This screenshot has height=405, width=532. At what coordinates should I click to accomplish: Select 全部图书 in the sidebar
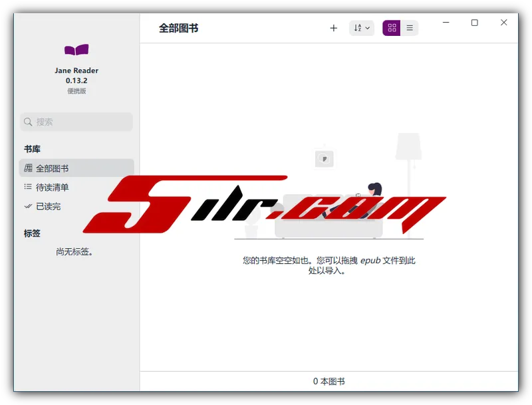coord(76,168)
